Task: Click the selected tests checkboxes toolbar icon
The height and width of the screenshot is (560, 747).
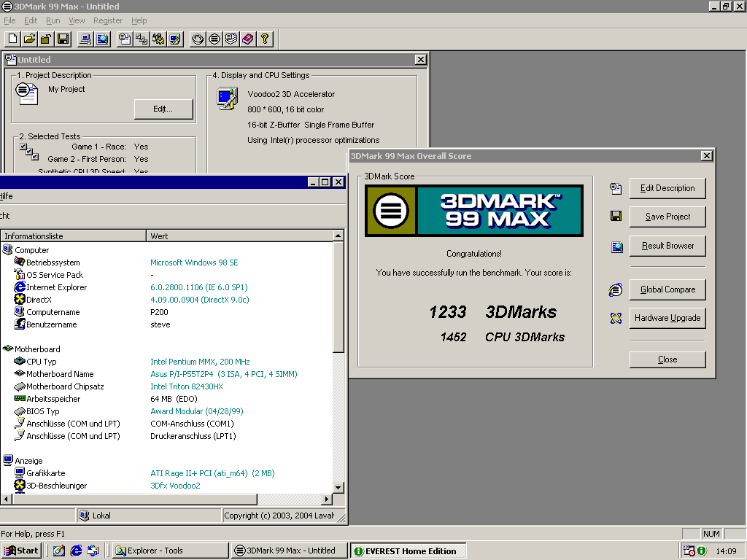Action: 142,39
